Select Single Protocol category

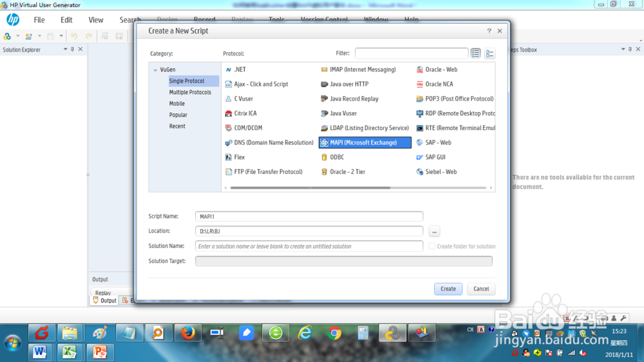point(194,81)
